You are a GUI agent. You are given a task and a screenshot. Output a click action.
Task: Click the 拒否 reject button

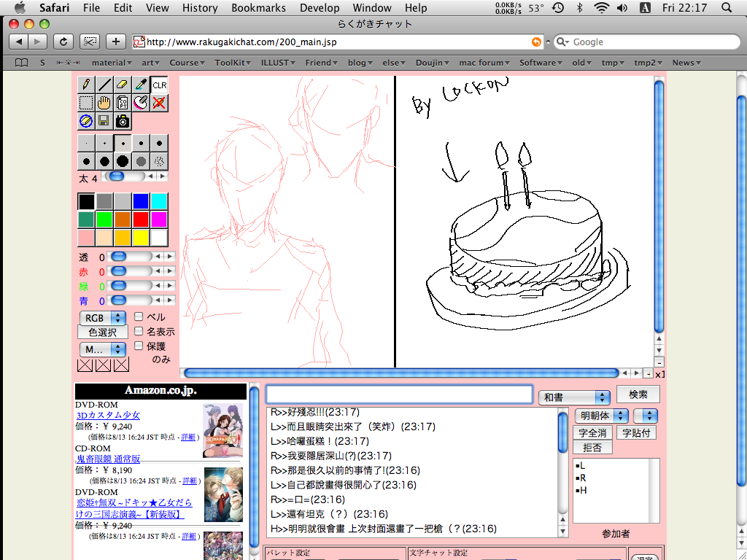click(x=592, y=448)
